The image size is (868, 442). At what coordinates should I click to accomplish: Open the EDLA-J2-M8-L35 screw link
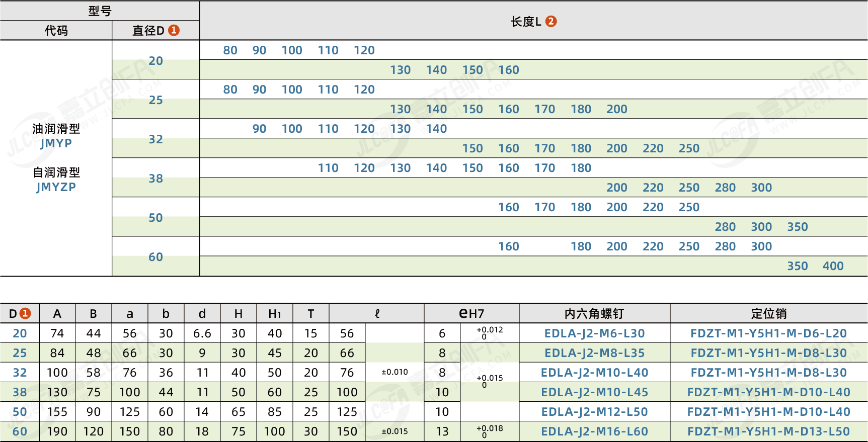point(594,353)
